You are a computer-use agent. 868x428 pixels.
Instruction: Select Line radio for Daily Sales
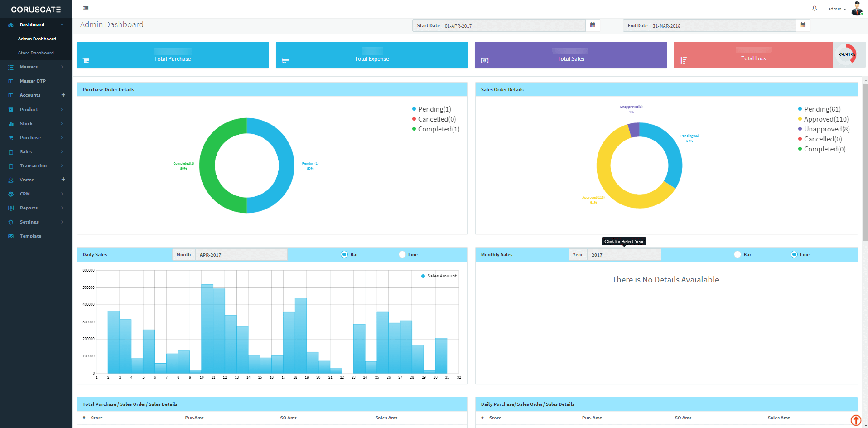pyautogui.click(x=402, y=254)
